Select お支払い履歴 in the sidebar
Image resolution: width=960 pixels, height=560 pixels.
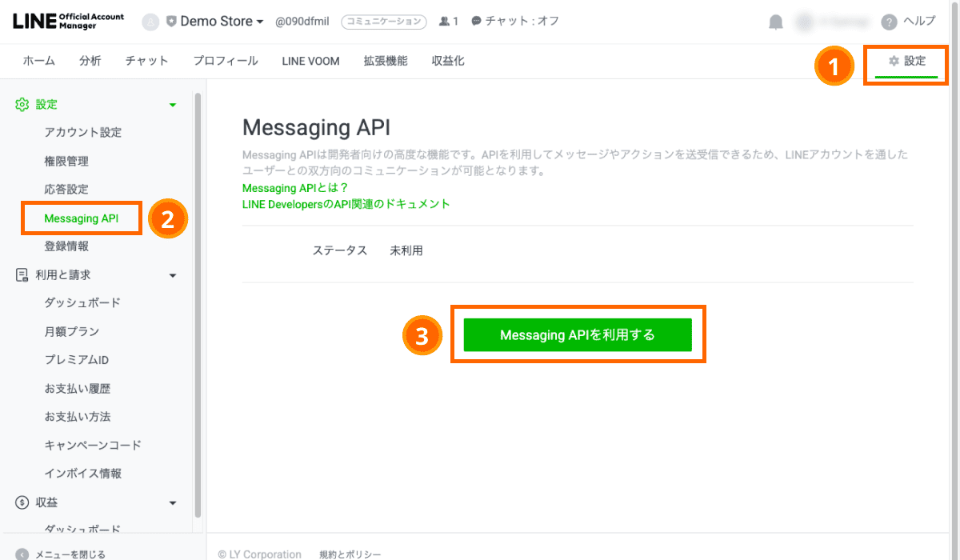tap(78, 389)
